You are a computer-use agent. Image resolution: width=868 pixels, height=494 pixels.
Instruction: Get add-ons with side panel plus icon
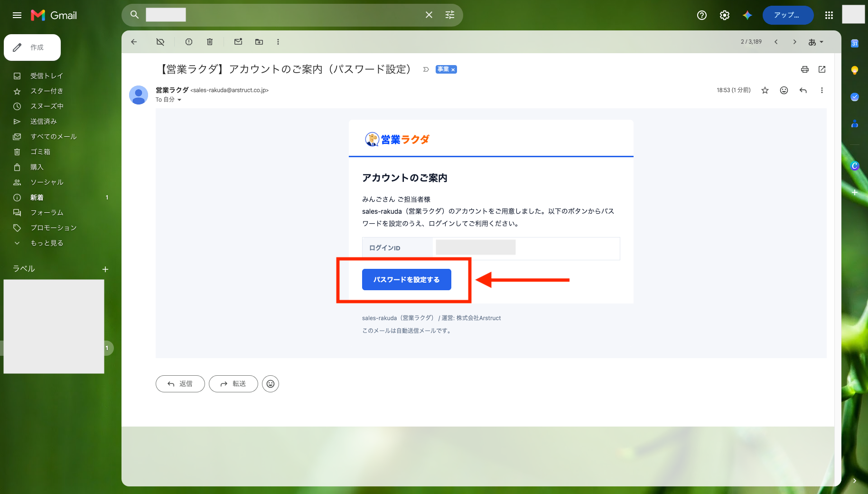pos(855,192)
